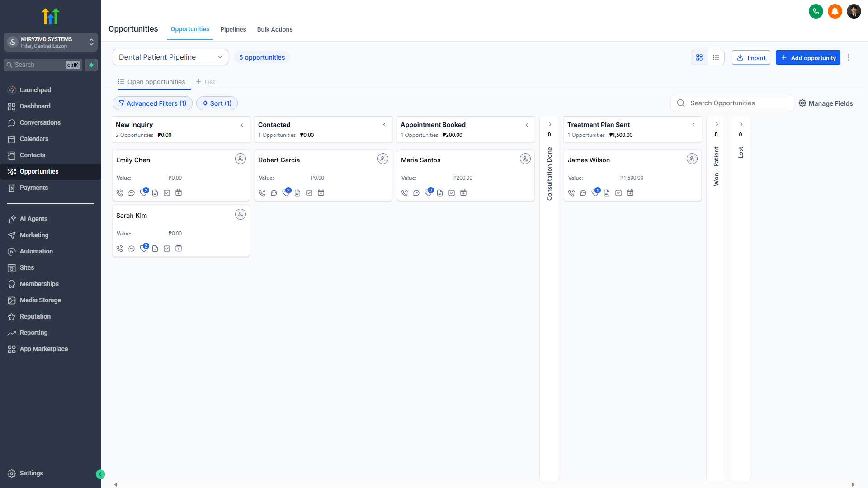Open Emily Chen's notes icon

155,193
